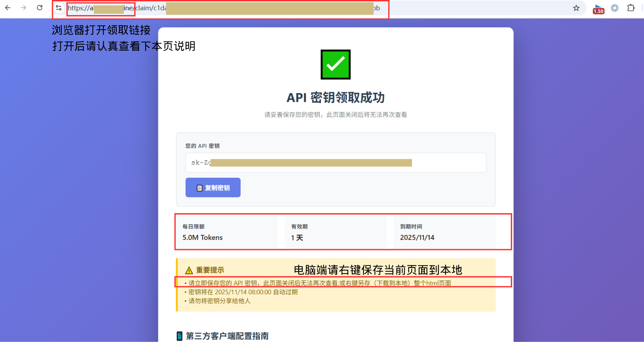Click the clipboard icon inside 复制密钥 button
This screenshot has width=644, height=362.
pyautogui.click(x=199, y=188)
